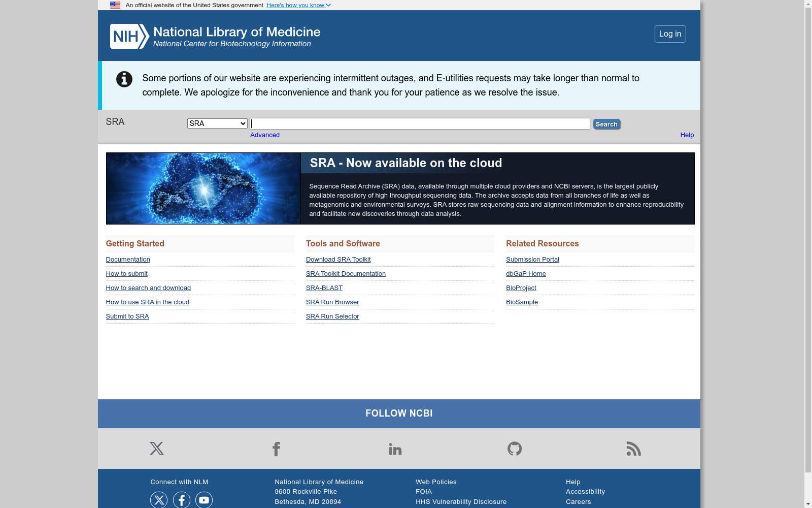
Task: Open NCBI RSS feed icon
Action: coord(634,449)
